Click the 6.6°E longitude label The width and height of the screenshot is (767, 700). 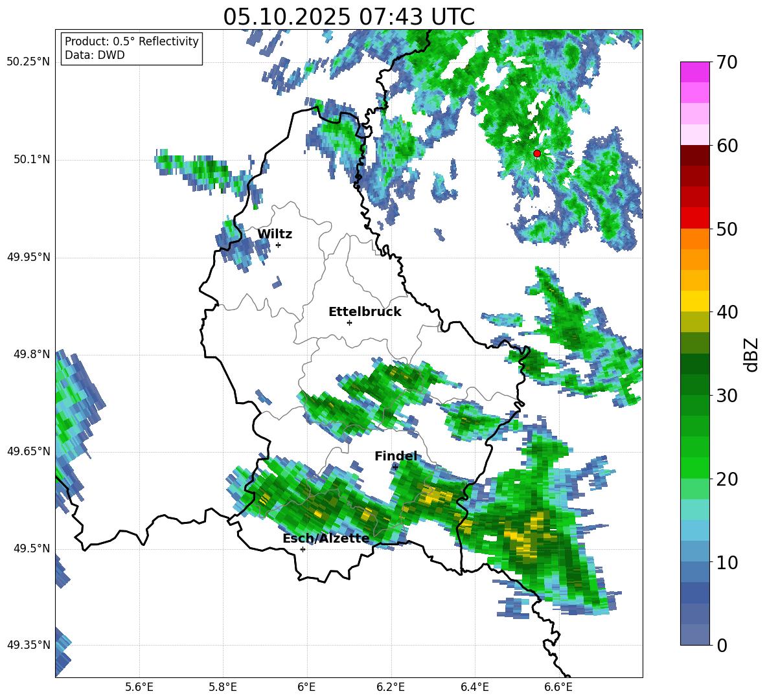click(x=558, y=687)
